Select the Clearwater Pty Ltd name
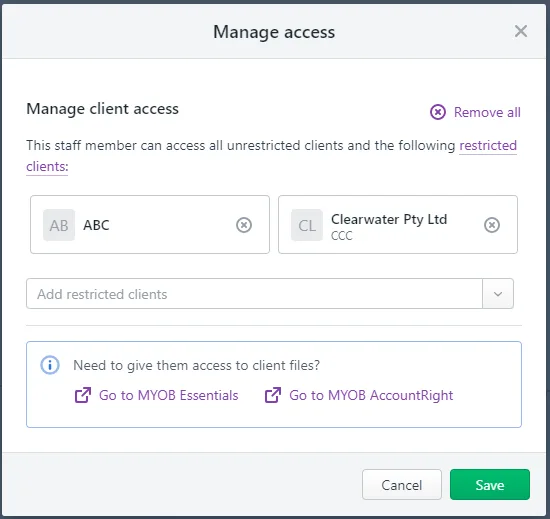Viewport: 550px width, 519px height. [x=389, y=220]
